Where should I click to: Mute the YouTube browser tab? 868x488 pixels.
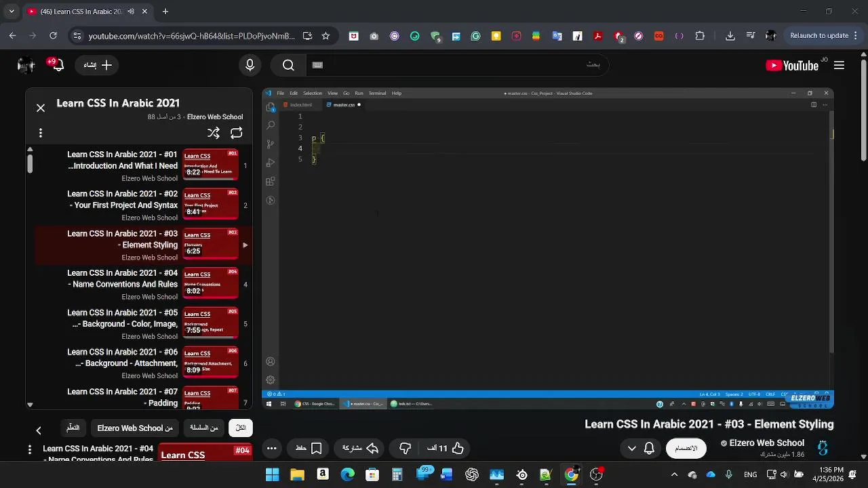pos(131,12)
